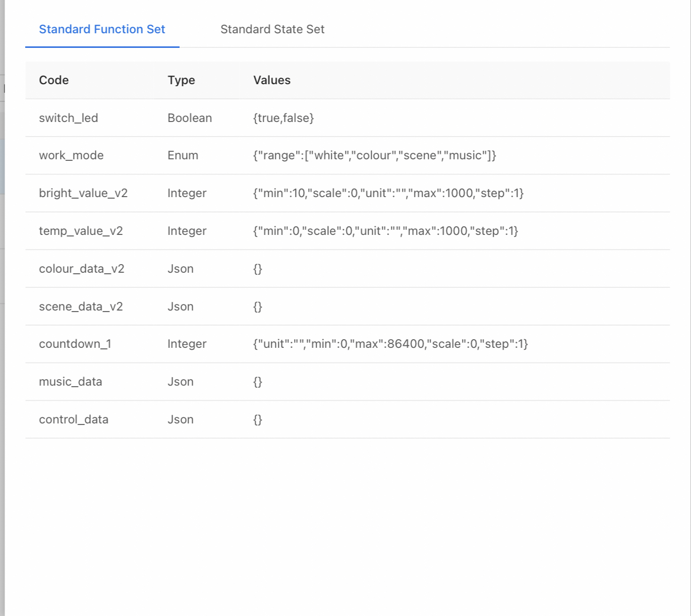Click empty braces value in scene_data_v2 row
Viewport: 691px width, 616px height.
258,306
